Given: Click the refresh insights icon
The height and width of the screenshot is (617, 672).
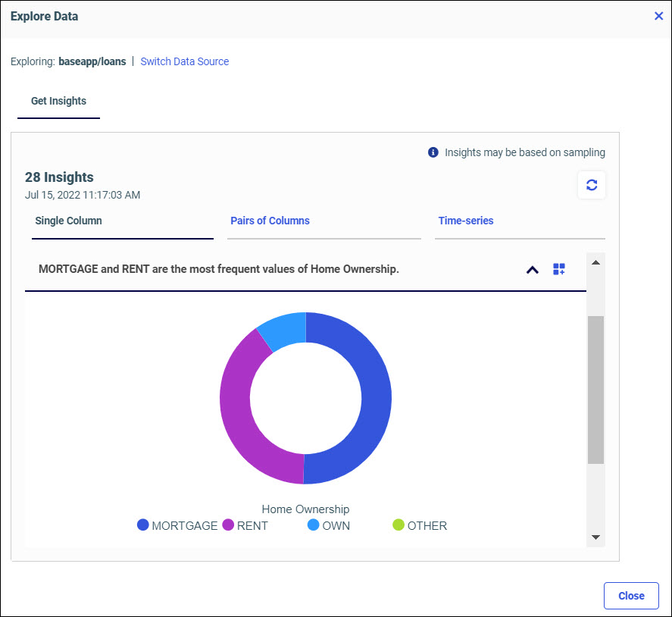Looking at the screenshot, I should pyautogui.click(x=592, y=185).
